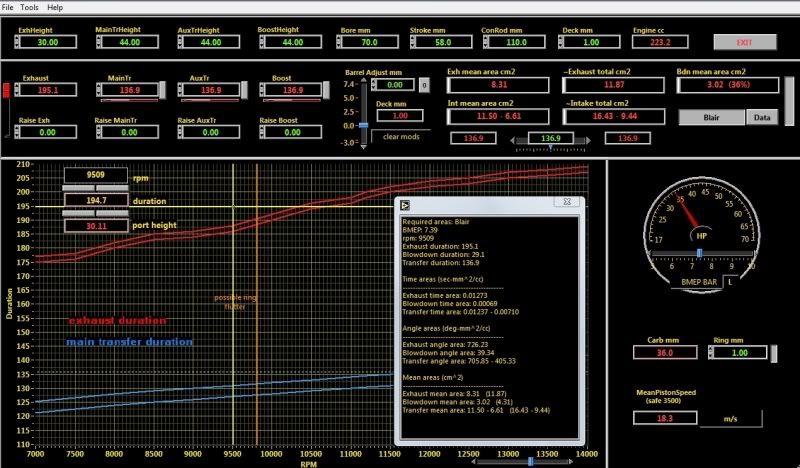Click the grey toggle beside Ring mm
The image size is (800, 468).
[x=773, y=353]
